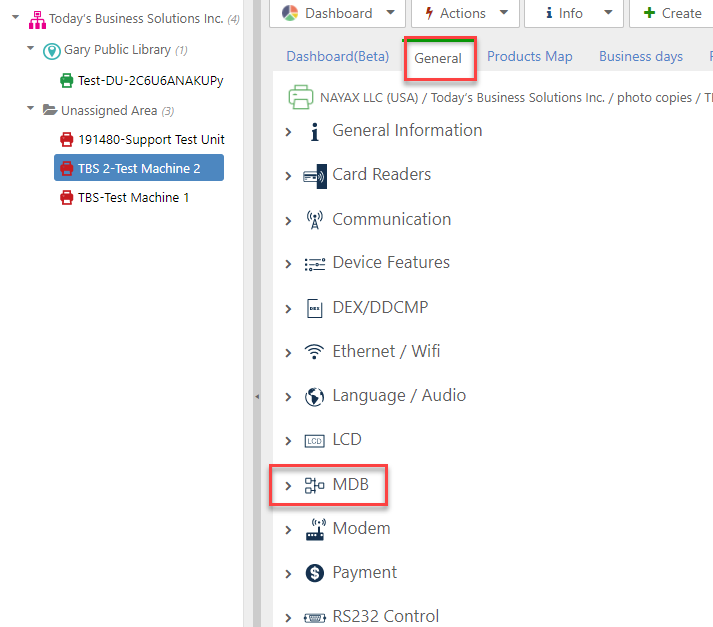The image size is (713, 627).
Task: Click the MDB section icon
Action: (315, 485)
